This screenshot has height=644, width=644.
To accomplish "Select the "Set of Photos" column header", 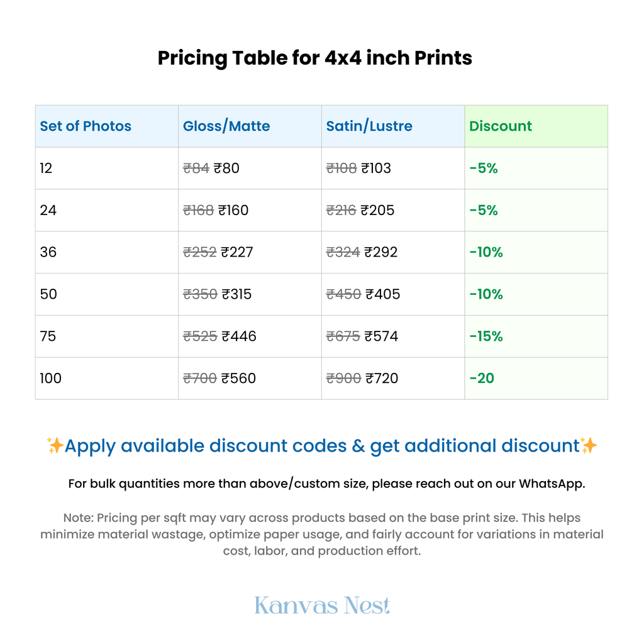I will [86, 126].
